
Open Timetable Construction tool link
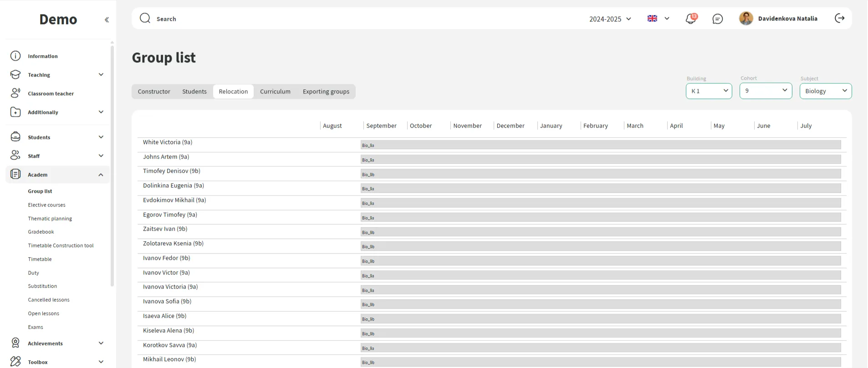point(61,245)
